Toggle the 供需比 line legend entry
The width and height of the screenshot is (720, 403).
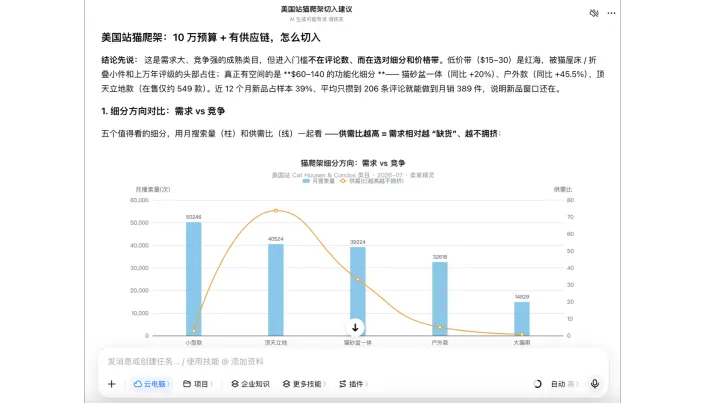(x=371, y=181)
